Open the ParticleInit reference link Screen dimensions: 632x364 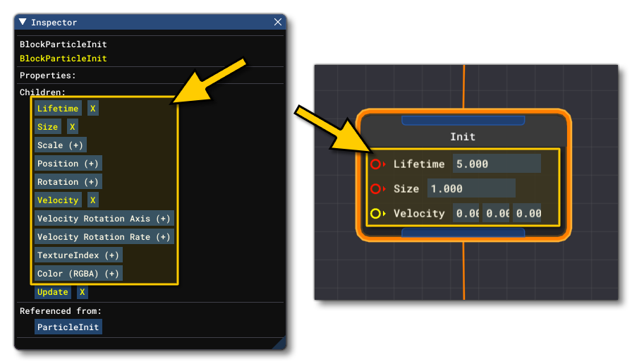[x=68, y=327]
